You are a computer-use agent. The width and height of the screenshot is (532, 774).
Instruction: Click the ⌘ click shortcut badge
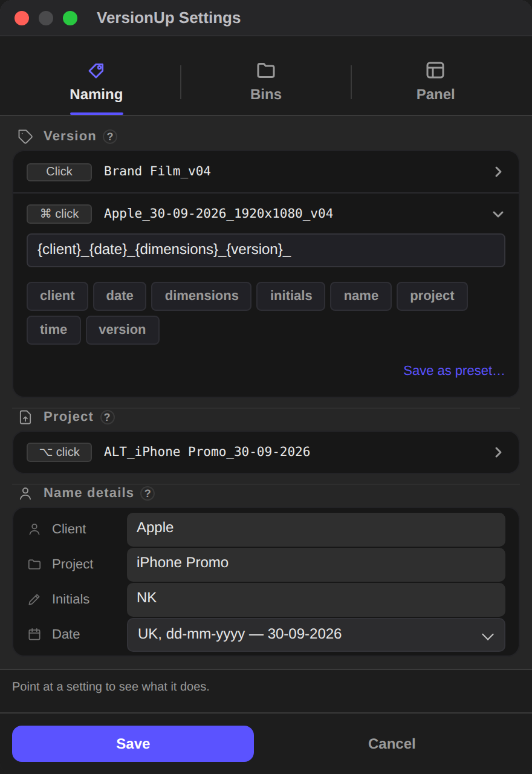click(x=59, y=214)
